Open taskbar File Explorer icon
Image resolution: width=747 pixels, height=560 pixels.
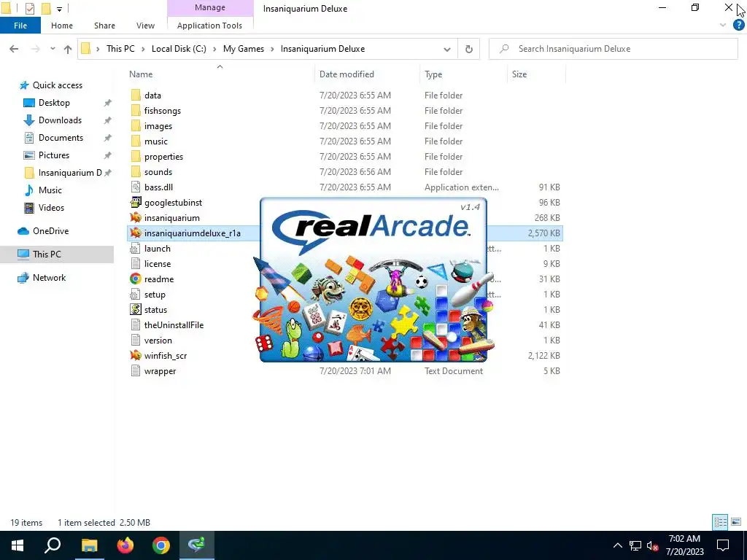(x=89, y=545)
